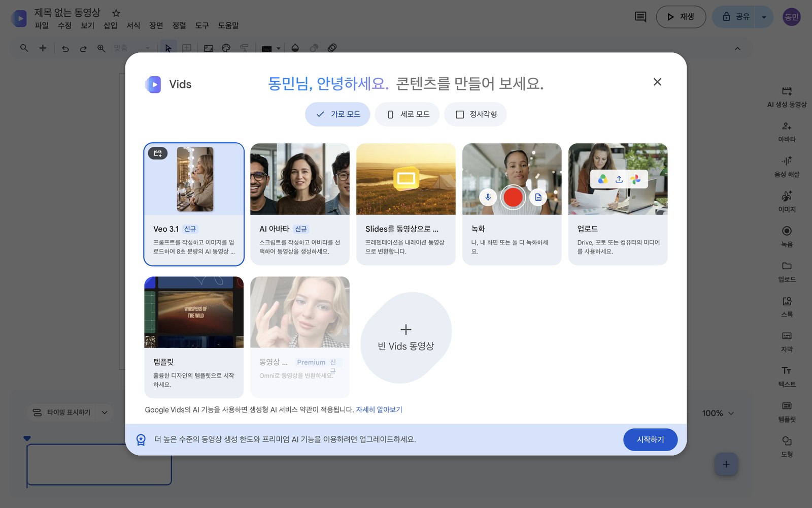The image size is (812, 508).
Task: Choose the Slides를 동영상으로 card
Action: tap(406, 204)
